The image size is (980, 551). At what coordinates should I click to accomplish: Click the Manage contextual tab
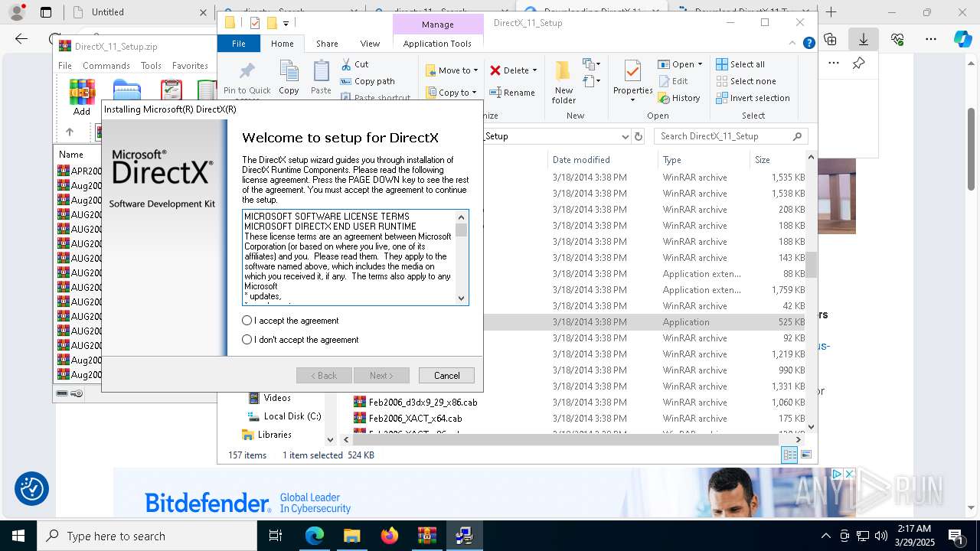point(437,24)
